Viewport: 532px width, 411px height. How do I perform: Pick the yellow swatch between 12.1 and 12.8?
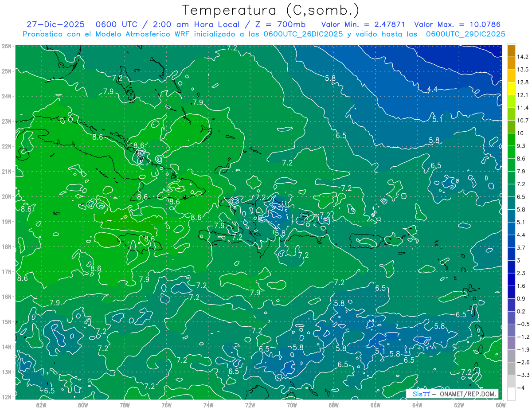[x=511, y=89]
